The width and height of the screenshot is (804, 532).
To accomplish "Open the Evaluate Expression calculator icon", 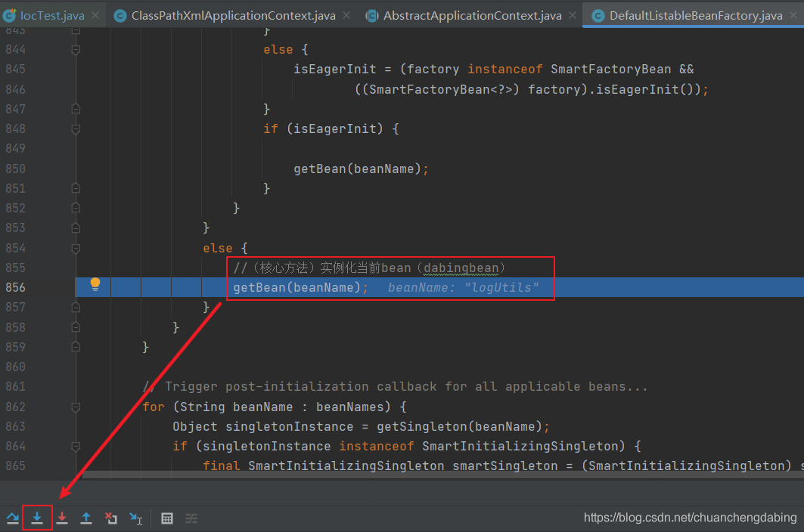I will [x=167, y=518].
